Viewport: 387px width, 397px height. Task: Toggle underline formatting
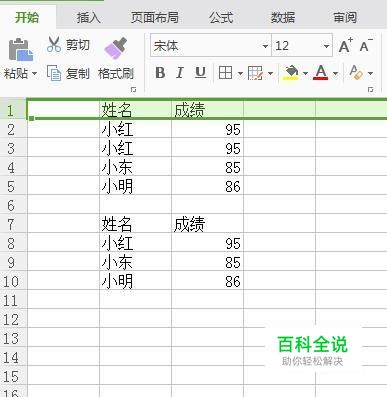point(200,72)
